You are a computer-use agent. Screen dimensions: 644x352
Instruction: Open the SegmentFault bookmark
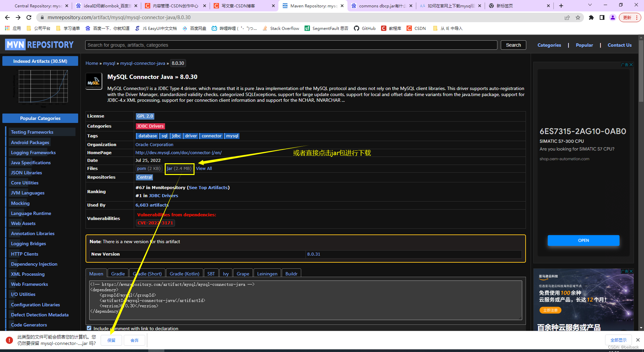(326, 28)
